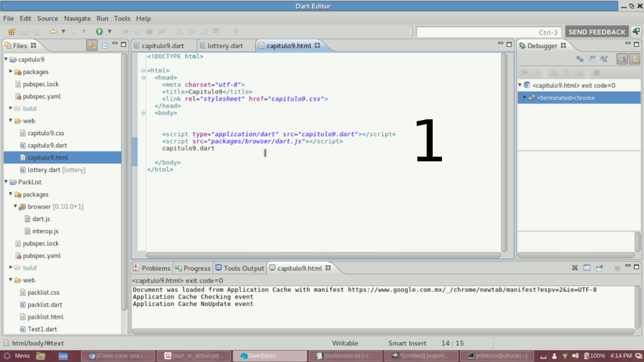
Task: Click the Step Into icon in main toolbar
Action: [179, 31]
